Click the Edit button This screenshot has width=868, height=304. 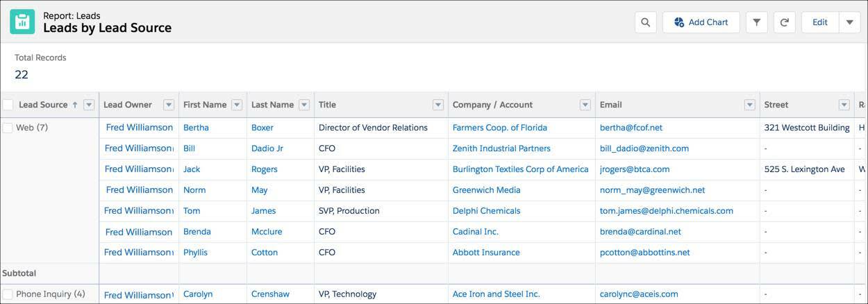tap(820, 22)
